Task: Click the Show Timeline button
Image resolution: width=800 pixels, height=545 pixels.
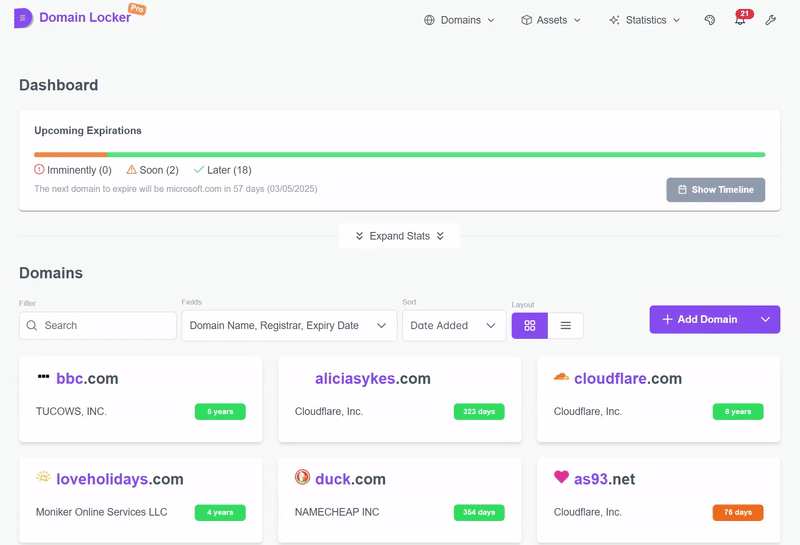Action: coord(715,190)
